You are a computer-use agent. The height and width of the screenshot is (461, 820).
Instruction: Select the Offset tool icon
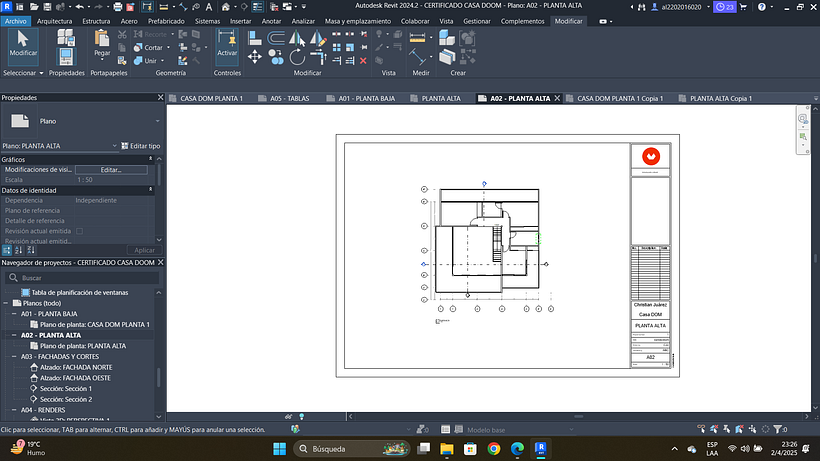[276, 38]
